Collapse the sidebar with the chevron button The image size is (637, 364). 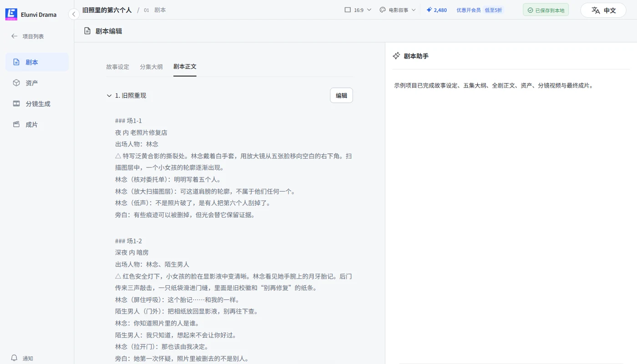pos(74,14)
